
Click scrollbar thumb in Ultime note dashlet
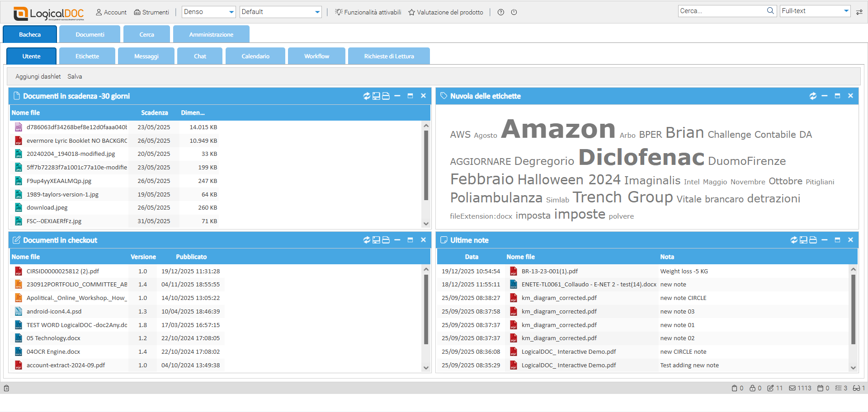853,309
